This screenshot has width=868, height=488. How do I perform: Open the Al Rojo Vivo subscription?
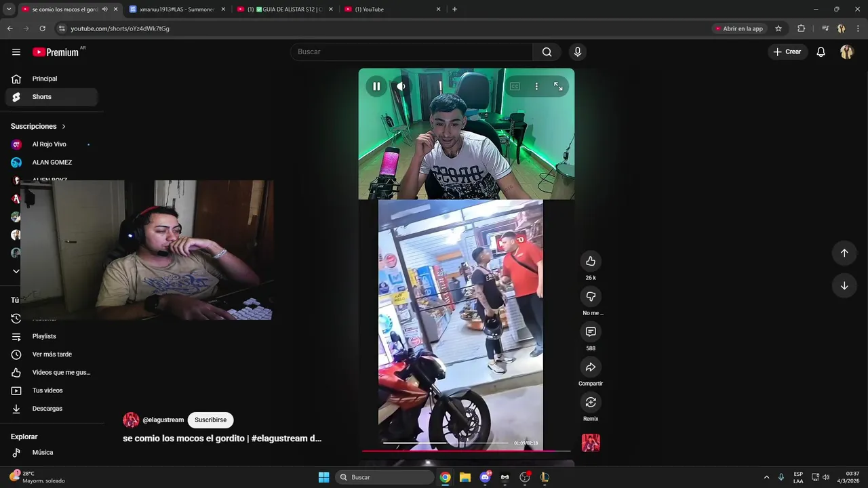click(x=52, y=144)
